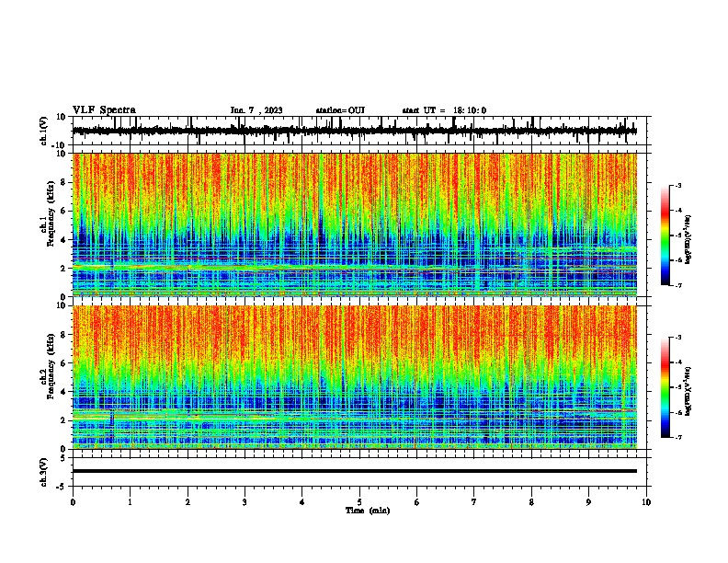Viewport: 728px width, 563px height.
Task: Click the 5 tick label on the time axis
Action: pos(359,502)
